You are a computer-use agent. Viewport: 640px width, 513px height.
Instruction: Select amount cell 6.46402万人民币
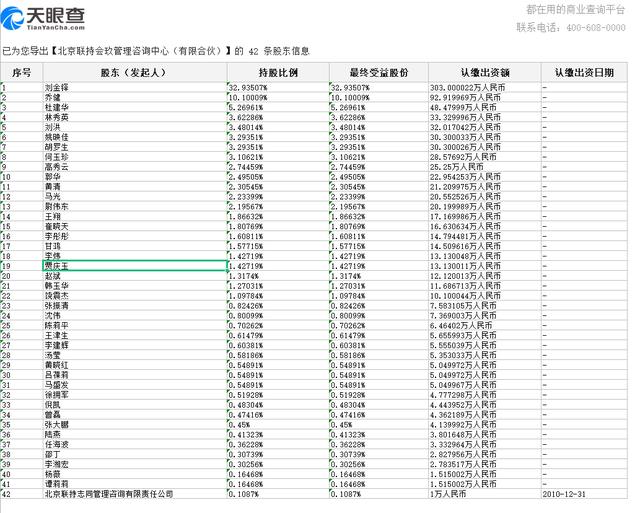point(484,325)
